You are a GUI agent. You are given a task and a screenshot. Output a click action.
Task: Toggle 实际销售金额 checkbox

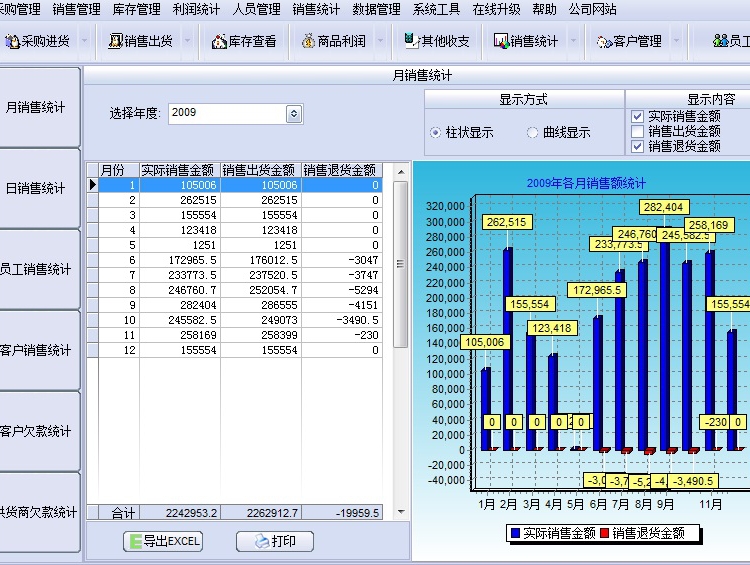637,116
